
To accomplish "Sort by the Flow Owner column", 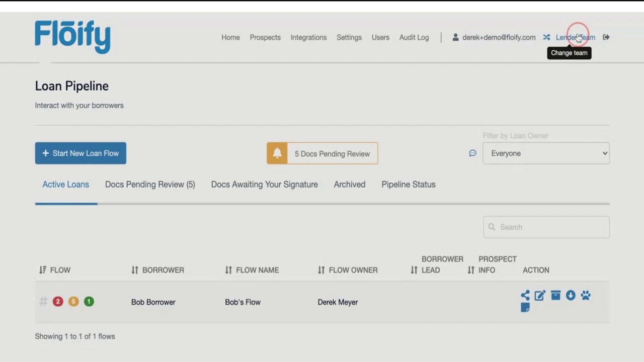I will pos(348,270).
